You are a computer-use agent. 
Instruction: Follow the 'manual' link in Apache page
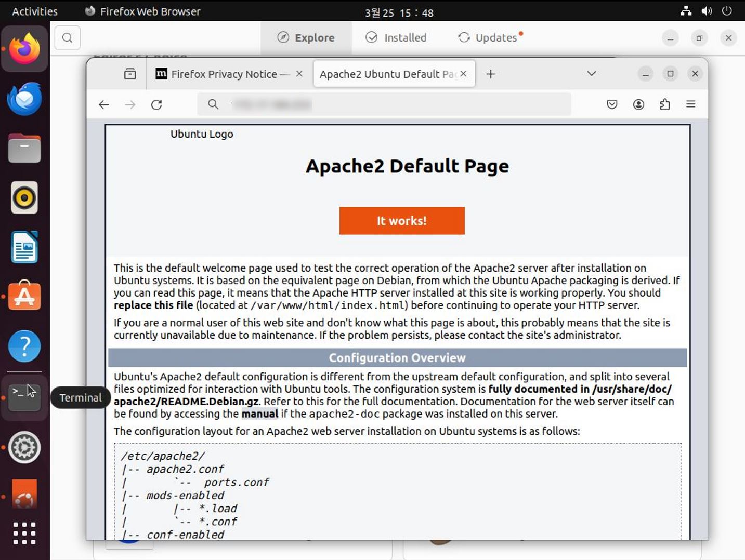(x=260, y=414)
